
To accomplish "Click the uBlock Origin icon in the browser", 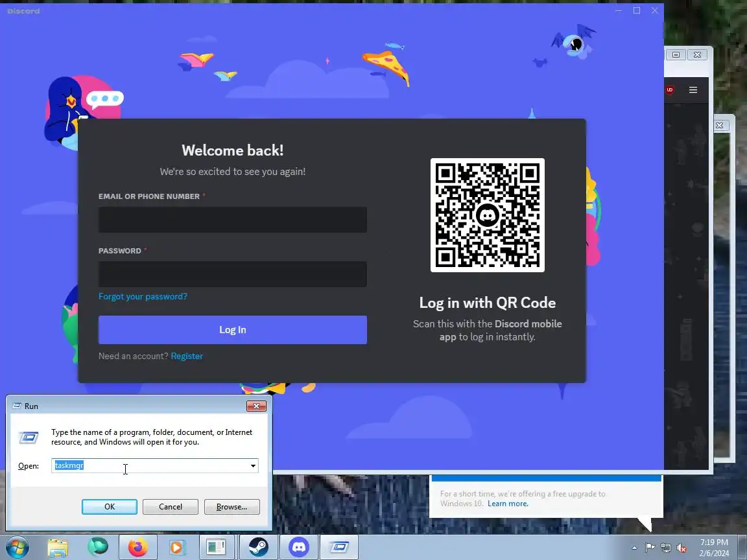I will [x=670, y=89].
